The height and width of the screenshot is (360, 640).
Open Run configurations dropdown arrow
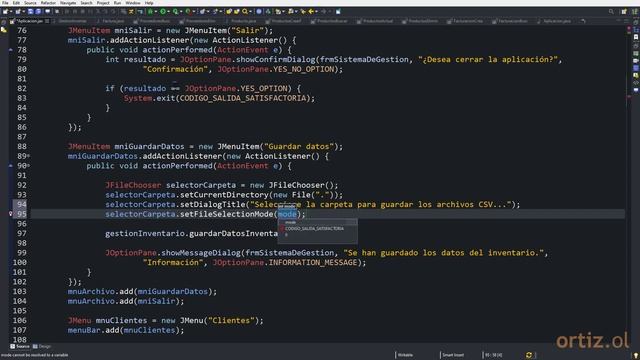pyautogui.click(x=168, y=11)
